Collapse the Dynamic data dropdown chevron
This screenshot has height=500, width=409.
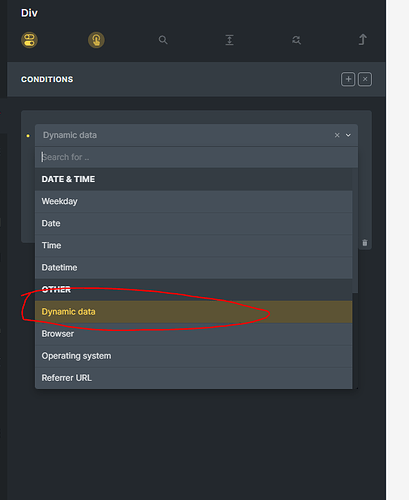point(348,135)
